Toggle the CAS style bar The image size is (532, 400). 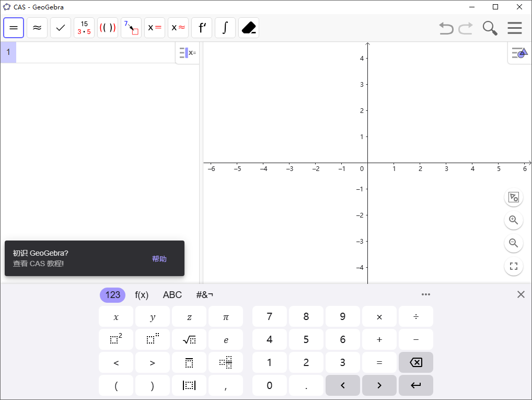[x=187, y=53]
